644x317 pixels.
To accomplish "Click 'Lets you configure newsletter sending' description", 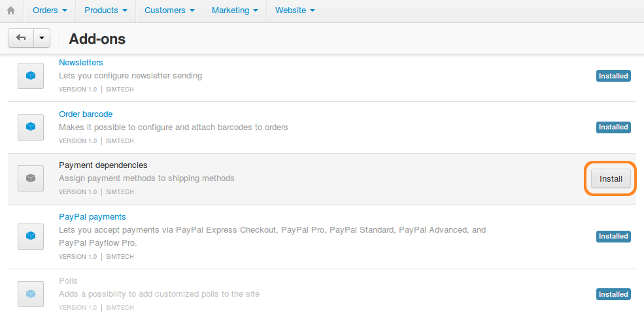I will (131, 76).
